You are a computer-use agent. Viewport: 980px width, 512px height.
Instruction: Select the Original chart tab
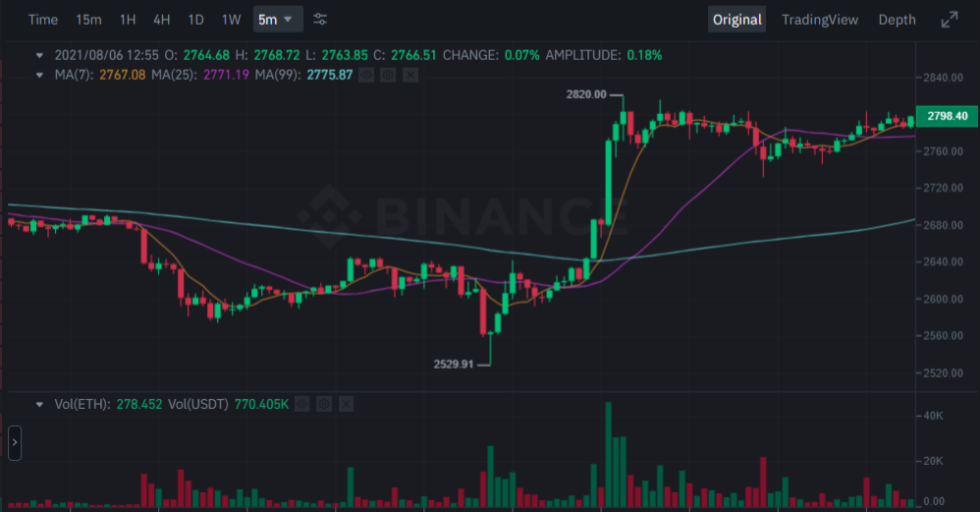(x=736, y=20)
